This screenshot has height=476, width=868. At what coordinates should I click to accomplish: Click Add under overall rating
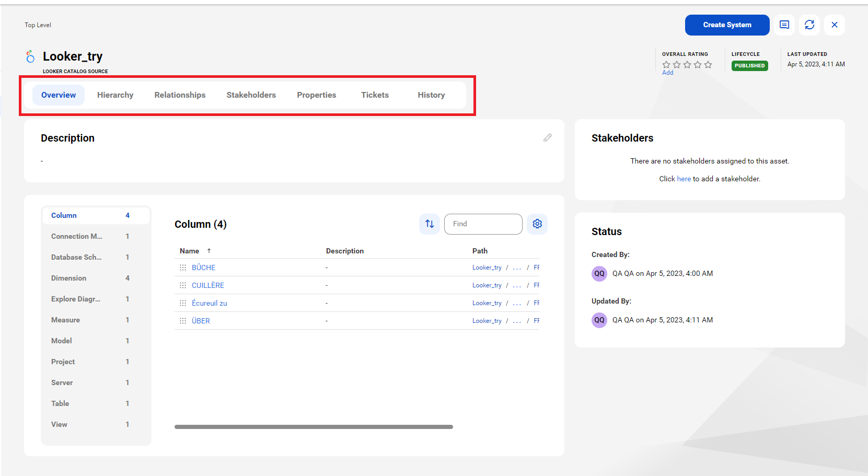[668, 73]
